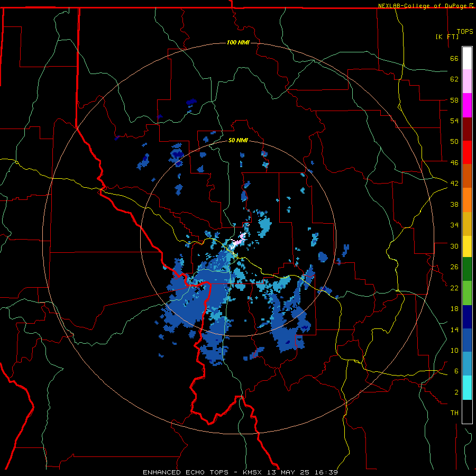476x476 pixels.
Task: Click the cyan legend swatch
Action: pos(467,388)
